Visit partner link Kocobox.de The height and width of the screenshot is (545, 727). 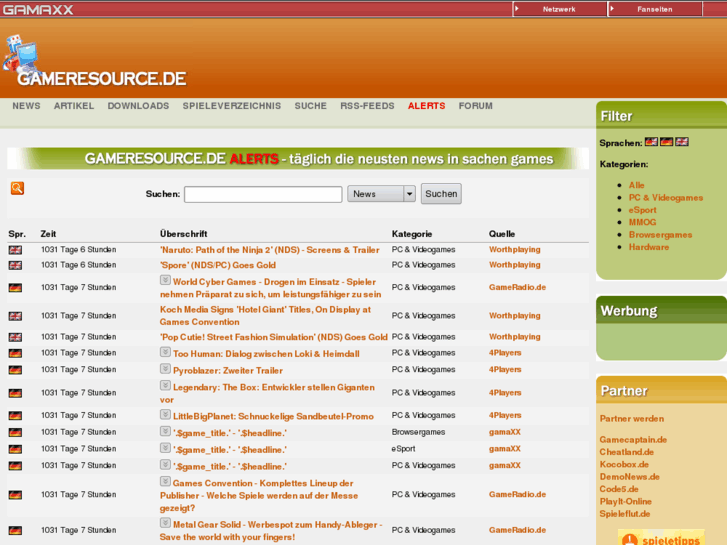(x=624, y=464)
